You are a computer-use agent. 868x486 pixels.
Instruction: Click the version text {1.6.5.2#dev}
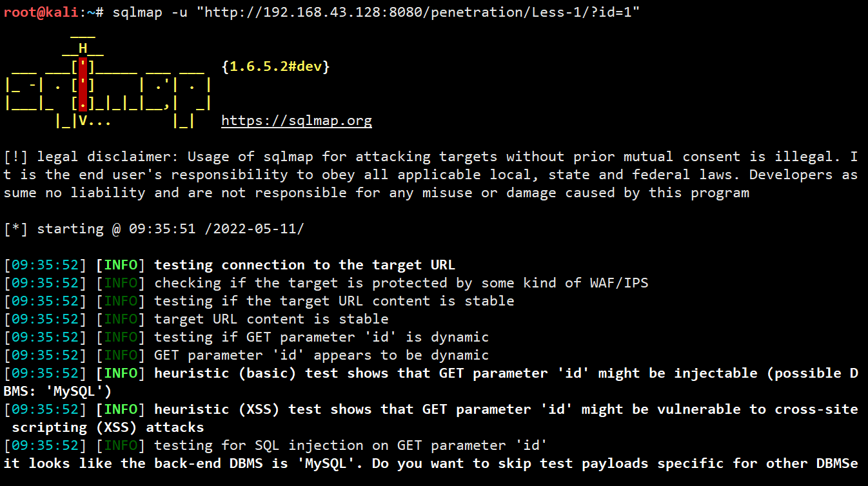[275, 66]
